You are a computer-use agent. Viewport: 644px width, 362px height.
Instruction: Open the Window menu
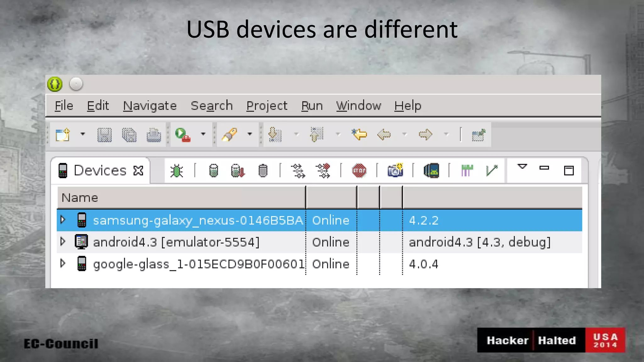[358, 106]
